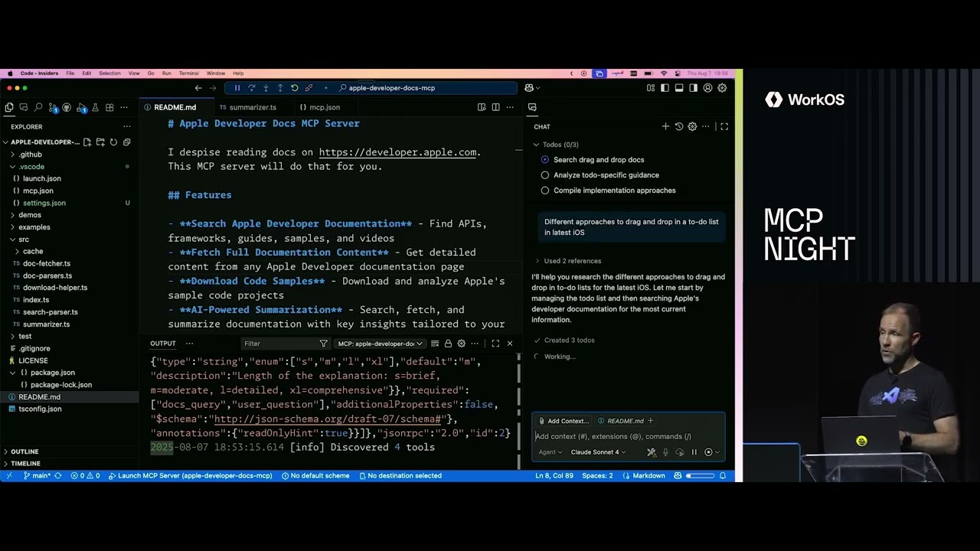Screen dimensions: 980x551
Task: Collapse the Todos (0/3) section
Action: 537,145
